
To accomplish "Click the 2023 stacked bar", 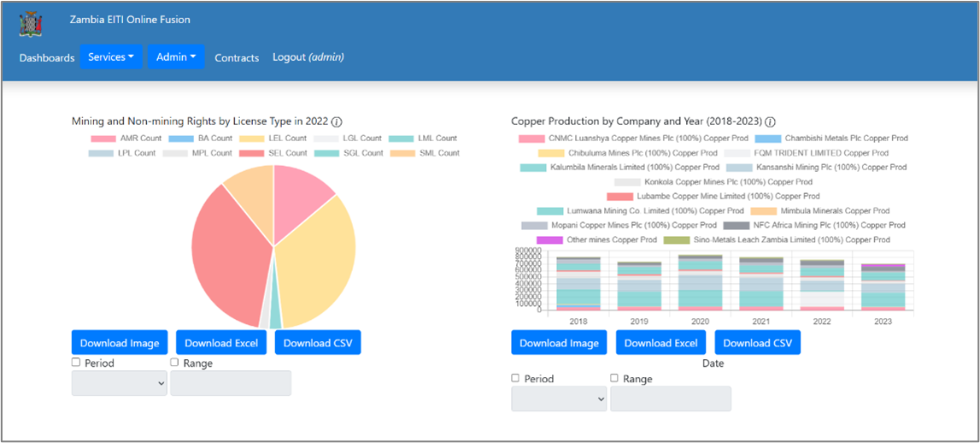I will tap(883, 287).
